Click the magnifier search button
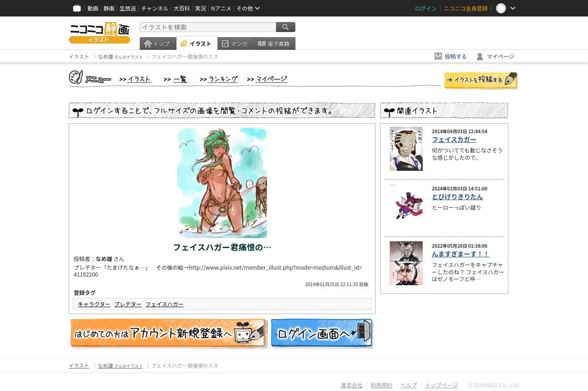Viewport: 588px width, 391px height. click(286, 27)
